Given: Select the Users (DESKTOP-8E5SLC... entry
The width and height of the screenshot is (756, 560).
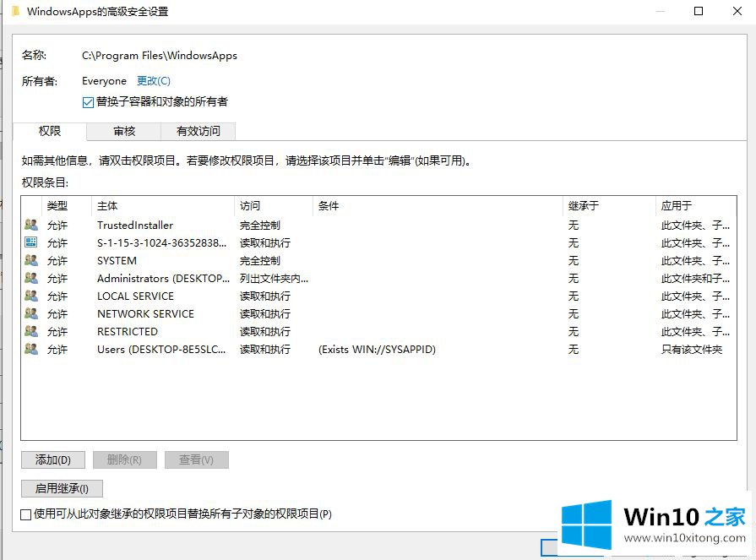Looking at the screenshot, I should [x=378, y=350].
